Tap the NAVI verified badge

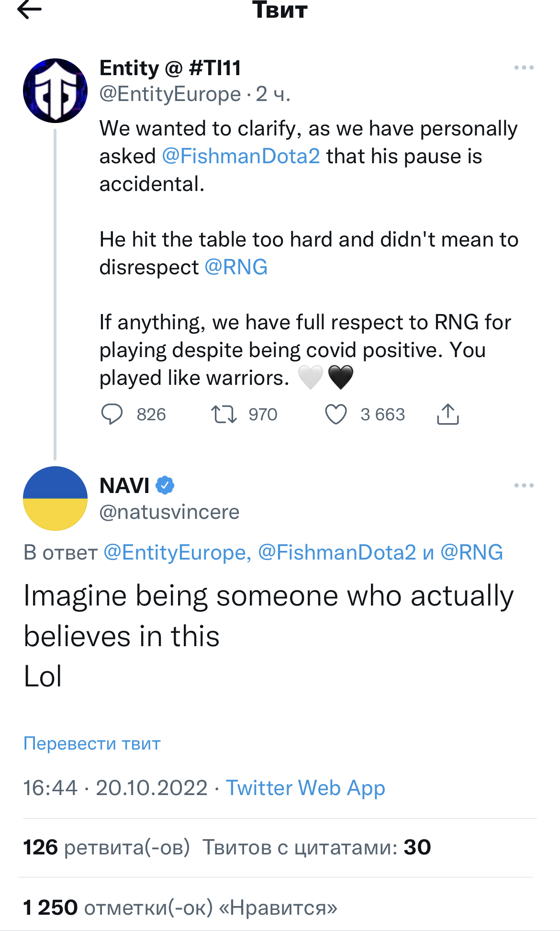tap(165, 485)
